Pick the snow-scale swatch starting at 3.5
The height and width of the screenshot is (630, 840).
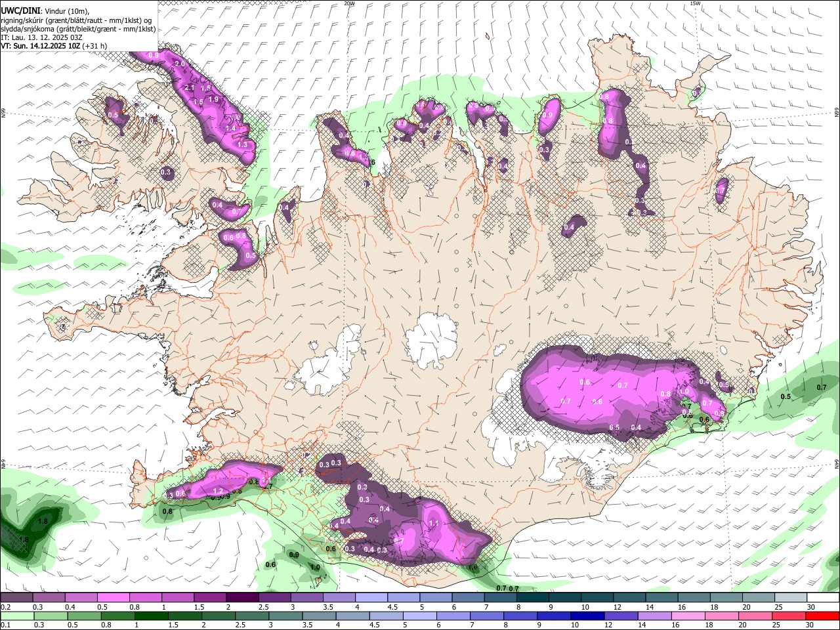point(339,598)
